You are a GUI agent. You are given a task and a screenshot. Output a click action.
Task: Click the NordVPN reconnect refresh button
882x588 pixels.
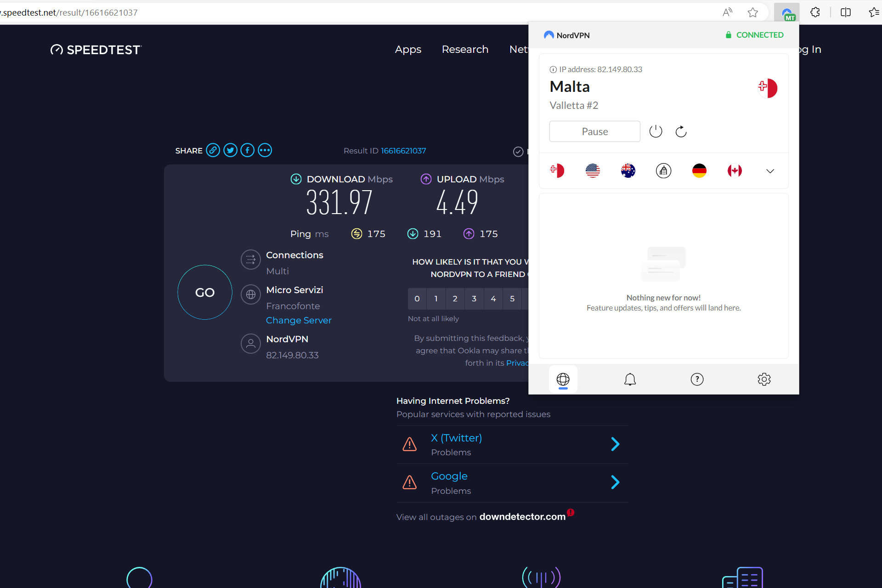click(680, 130)
